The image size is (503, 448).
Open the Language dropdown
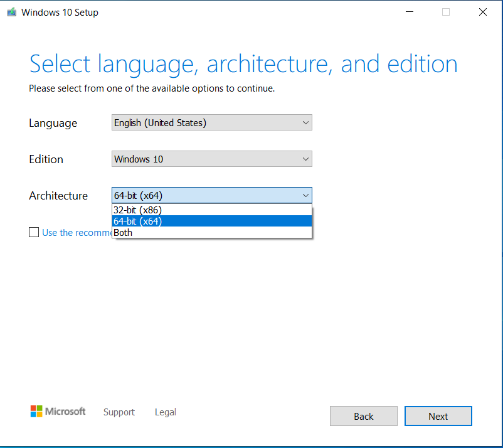[x=212, y=122]
